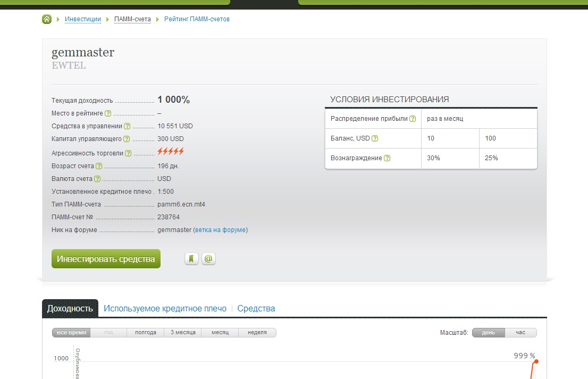Image resolution: width=588 pixels, height=379 pixels.
Task: Open the ПАММ-счета breadcrumb link
Action: (132, 19)
